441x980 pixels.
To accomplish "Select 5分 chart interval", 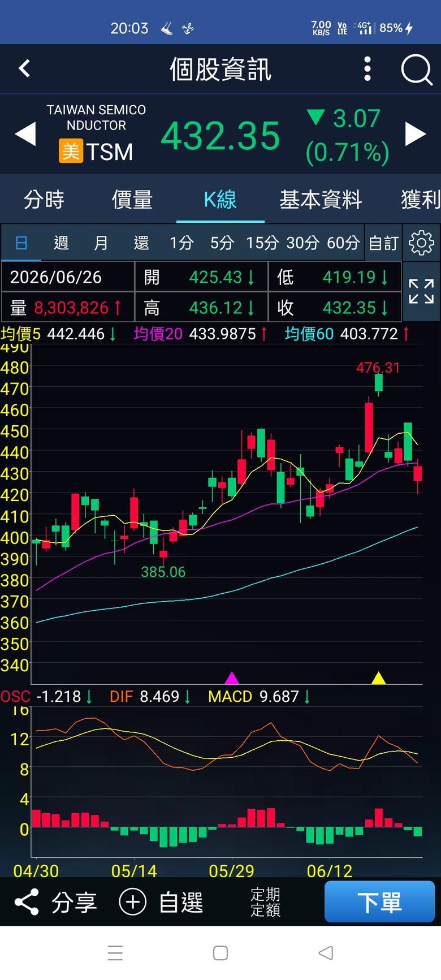I will coord(222,243).
